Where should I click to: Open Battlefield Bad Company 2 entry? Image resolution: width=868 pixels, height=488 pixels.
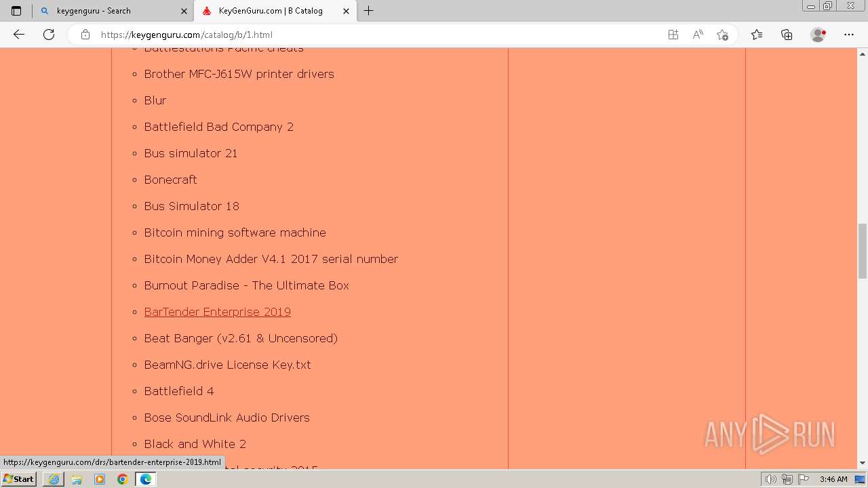pyautogui.click(x=218, y=127)
